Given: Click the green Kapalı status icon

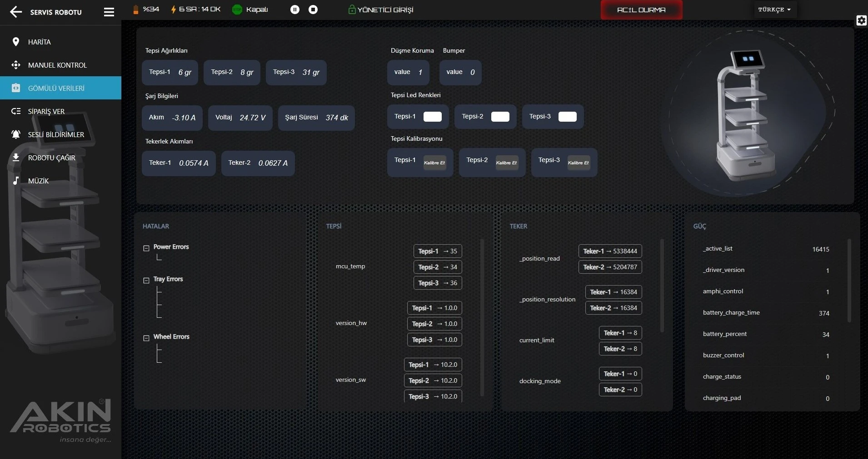Looking at the screenshot, I should pyautogui.click(x=237, y=10).
